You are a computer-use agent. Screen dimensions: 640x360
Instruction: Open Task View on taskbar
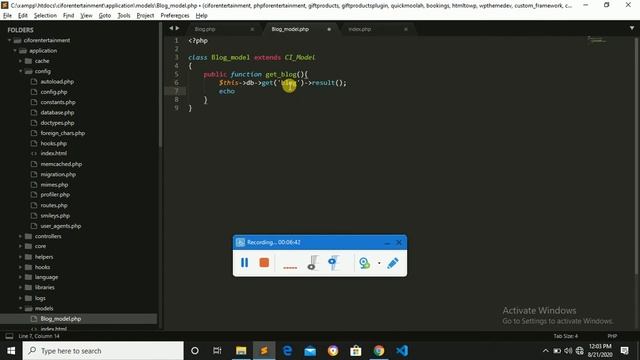pyautogui.click(x=217, y=351)
